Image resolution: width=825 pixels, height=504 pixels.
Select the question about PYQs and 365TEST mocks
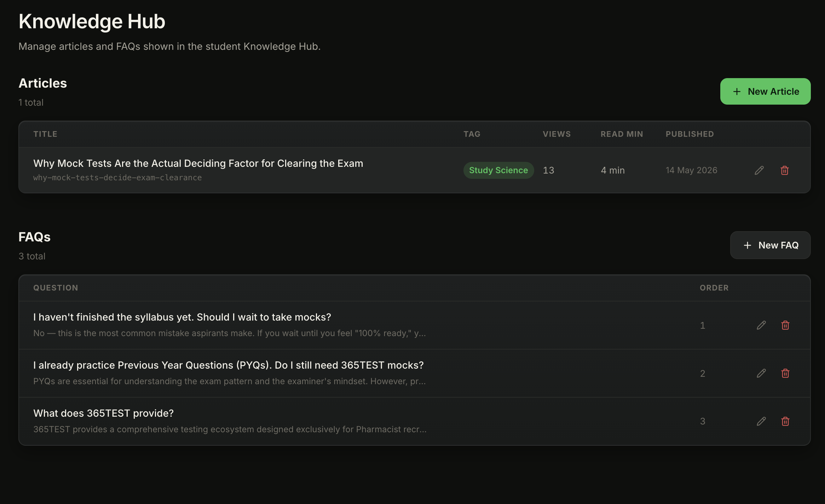(x=229, y=365)
